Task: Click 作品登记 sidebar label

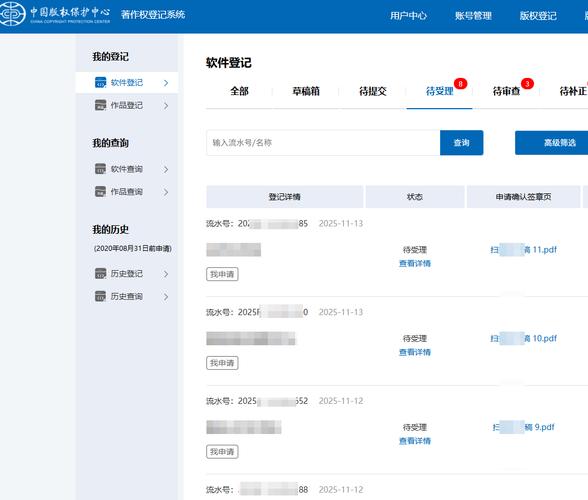Action: (x=126, y=105)
